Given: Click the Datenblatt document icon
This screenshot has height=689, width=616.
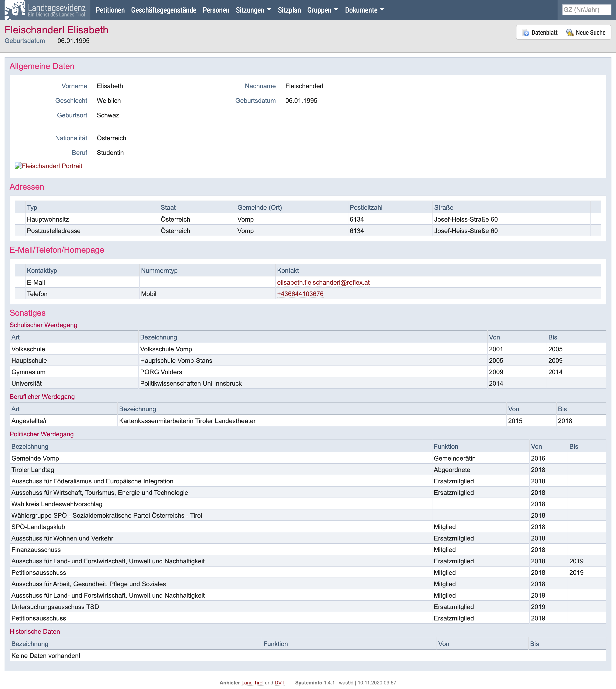Looking at the screenshot, I should click(525, 32).
